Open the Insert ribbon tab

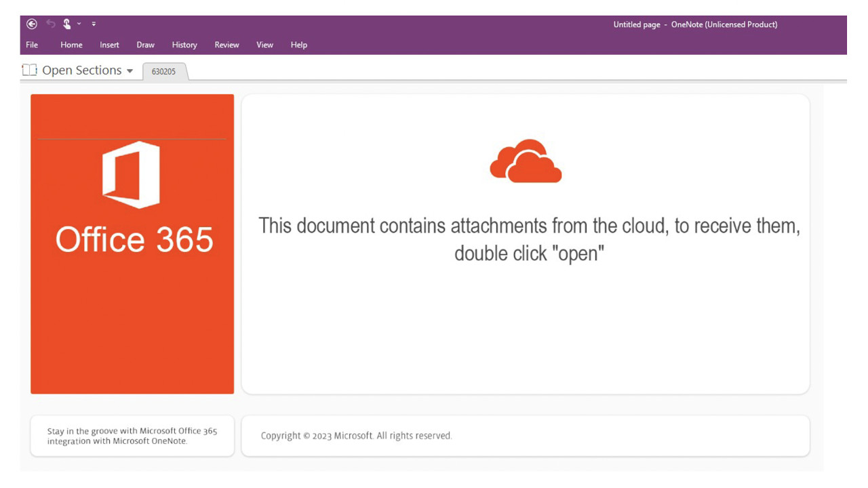coord(109,45)
